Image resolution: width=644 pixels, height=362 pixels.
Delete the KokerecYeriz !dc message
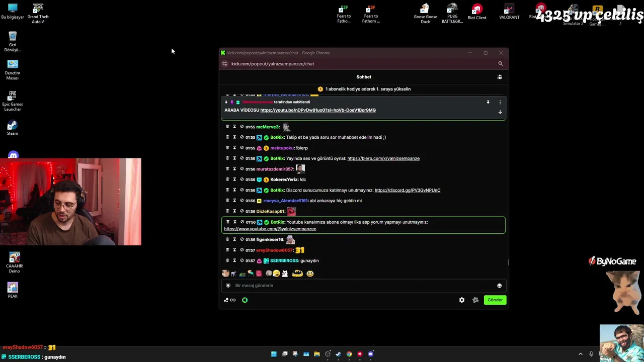(x=227, y=179)
